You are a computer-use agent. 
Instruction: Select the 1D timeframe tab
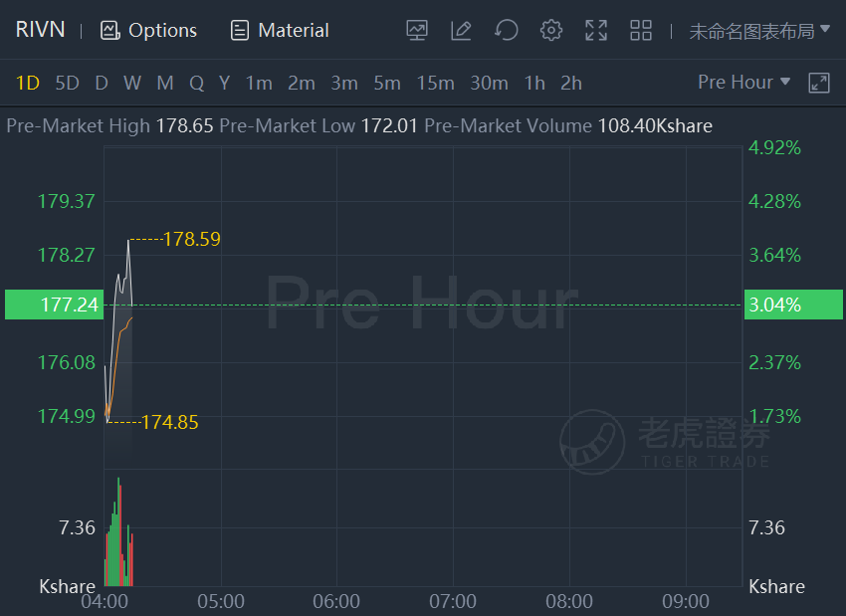(28, 83)
